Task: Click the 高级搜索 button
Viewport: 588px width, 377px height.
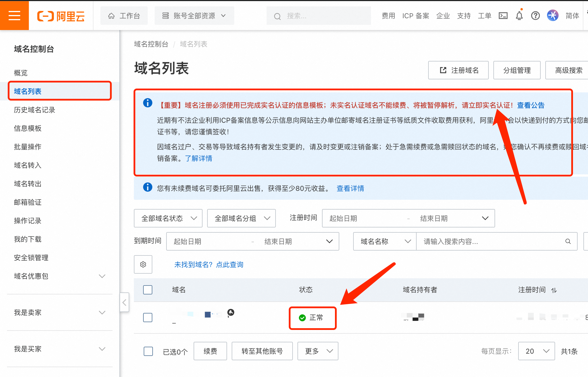Action: click(x=567, y=70)
